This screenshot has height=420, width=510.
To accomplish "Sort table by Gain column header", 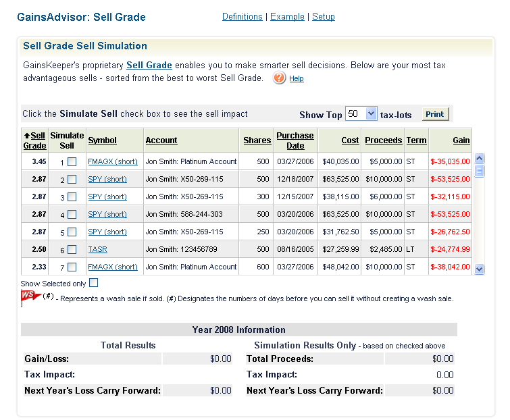I will [461, 140].
